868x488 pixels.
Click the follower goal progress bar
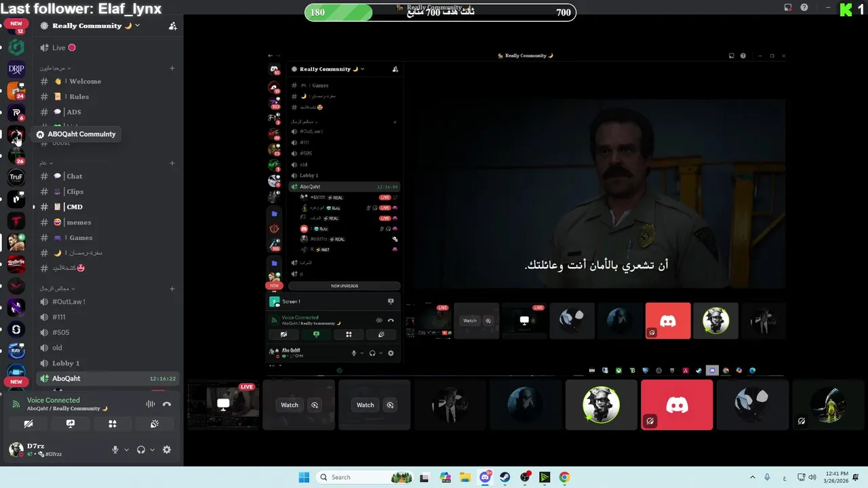coord(440,12)
